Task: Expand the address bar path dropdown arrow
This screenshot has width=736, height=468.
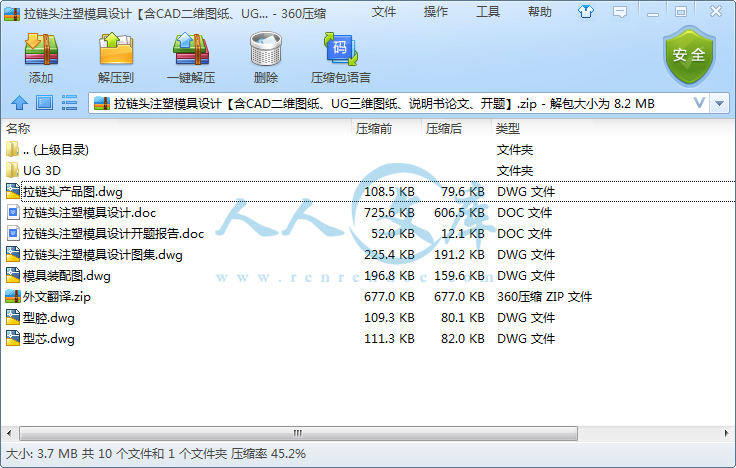Action: point(720,103)
